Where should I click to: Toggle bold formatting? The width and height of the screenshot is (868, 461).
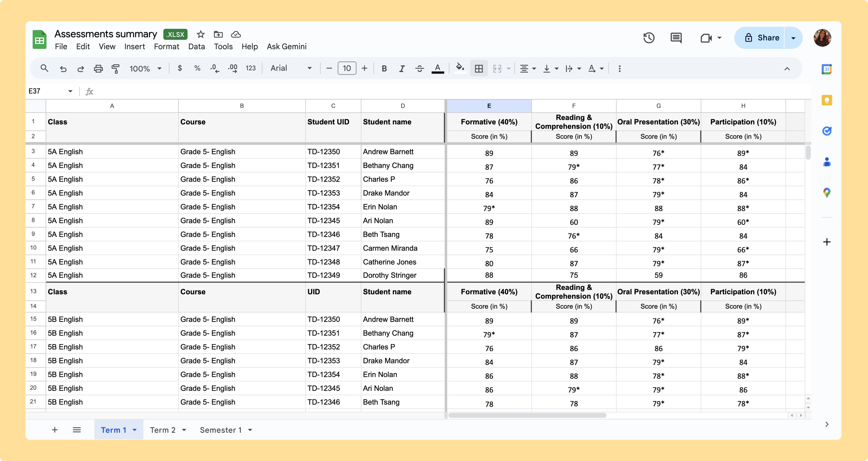(x=384, y=69)
